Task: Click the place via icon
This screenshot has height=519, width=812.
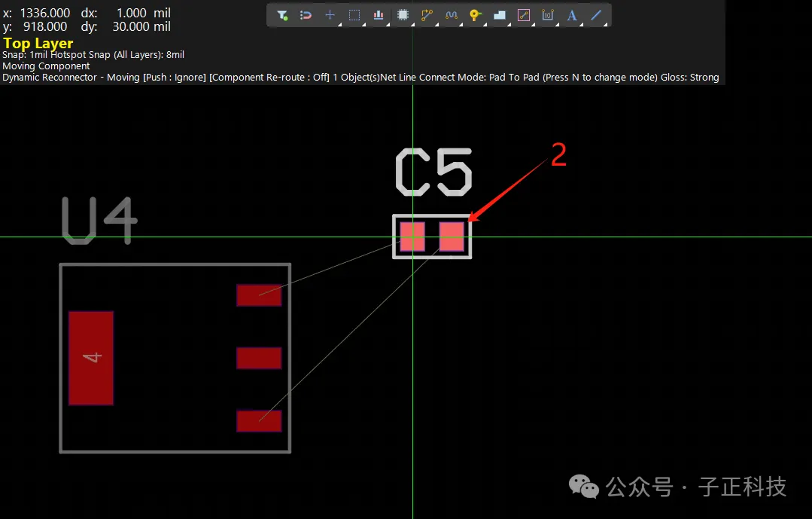Action: [476, 15]
